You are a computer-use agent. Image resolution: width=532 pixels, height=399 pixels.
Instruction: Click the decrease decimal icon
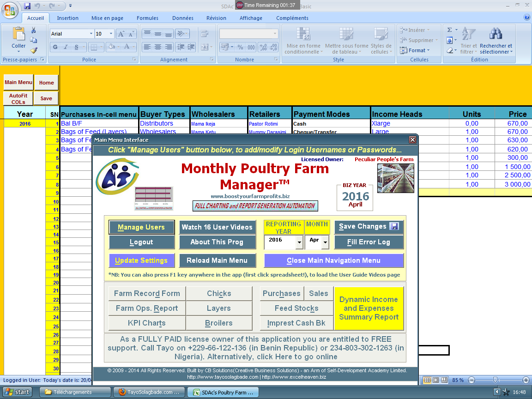(x=273, y=47)
